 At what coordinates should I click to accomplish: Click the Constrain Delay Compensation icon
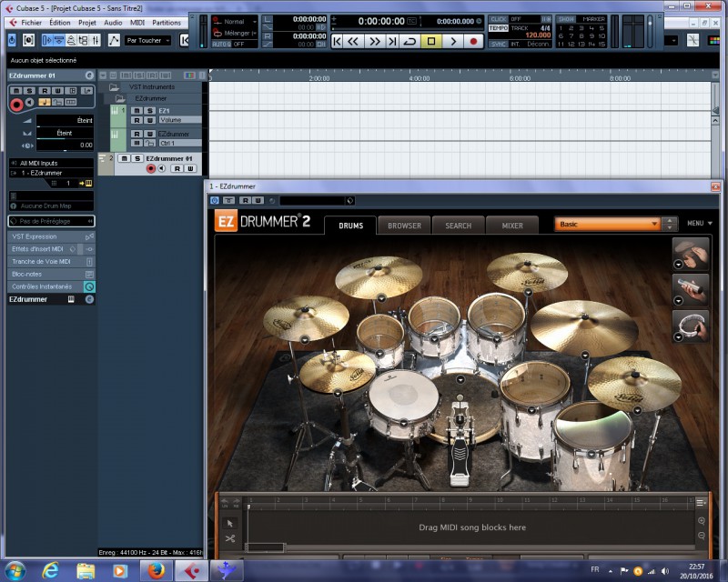[28, 40]
